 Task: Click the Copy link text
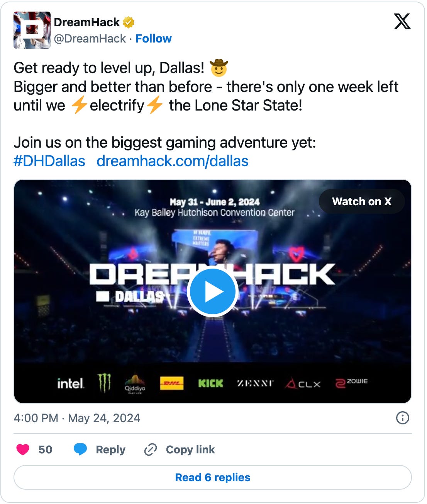tap(190, 450)
